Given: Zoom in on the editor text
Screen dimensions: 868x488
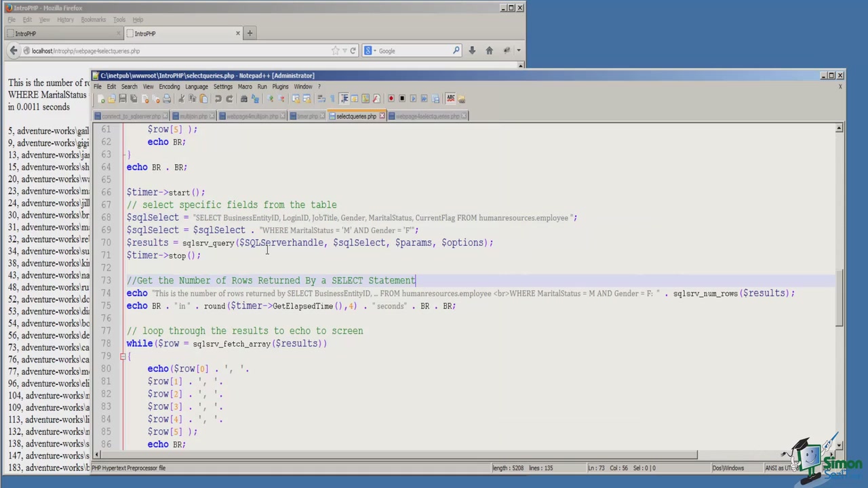Looking at the screenshot, I should (270, 99).
